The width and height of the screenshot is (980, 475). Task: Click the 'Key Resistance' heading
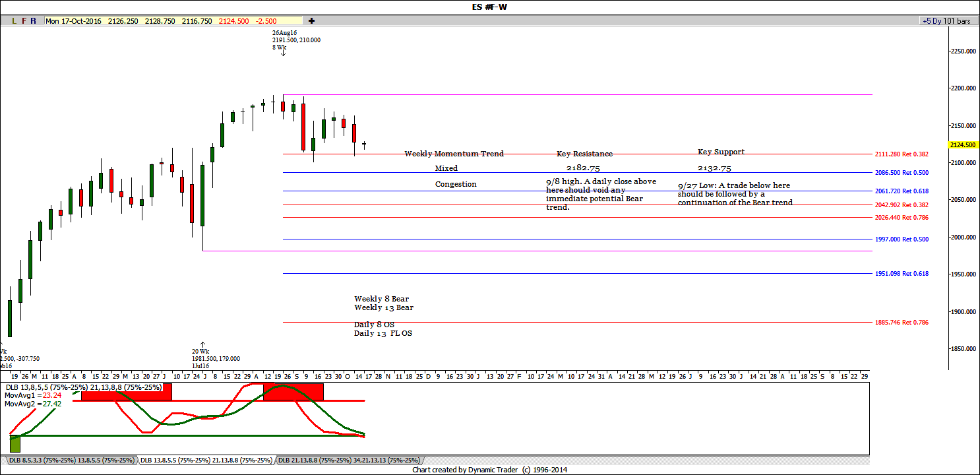(584, 154)
